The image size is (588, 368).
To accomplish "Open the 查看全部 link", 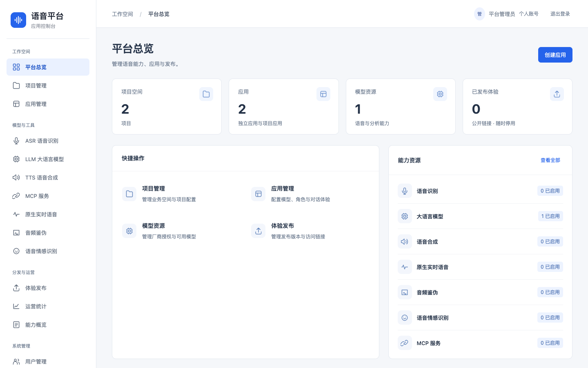I will [x=550, y=160].
